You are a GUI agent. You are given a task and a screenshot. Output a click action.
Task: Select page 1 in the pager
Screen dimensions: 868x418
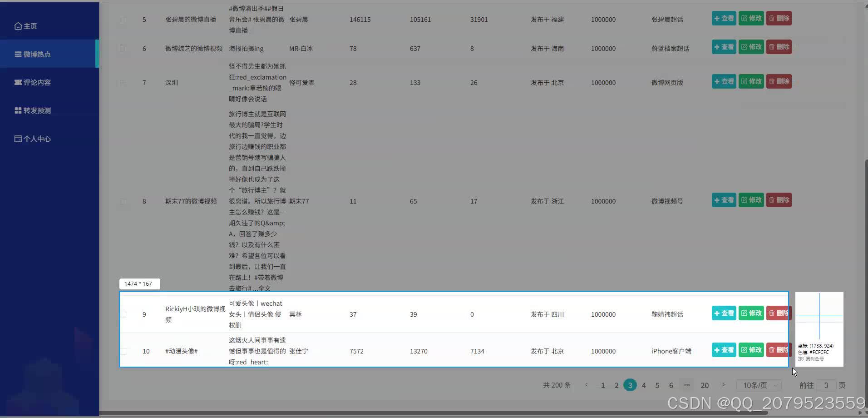click(602, 385)
